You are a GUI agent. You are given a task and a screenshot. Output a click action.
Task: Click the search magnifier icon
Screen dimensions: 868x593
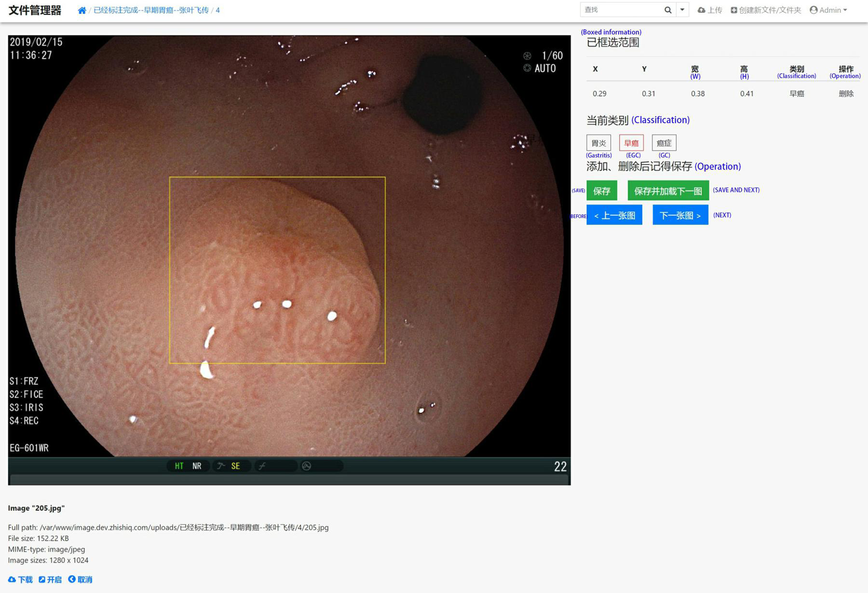[x=668, y=10]
